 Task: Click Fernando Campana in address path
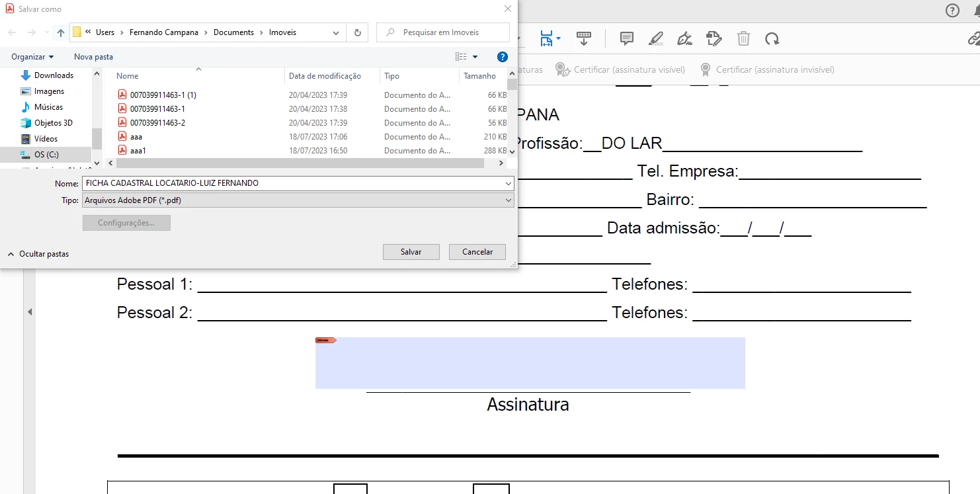tap(164, 32)
